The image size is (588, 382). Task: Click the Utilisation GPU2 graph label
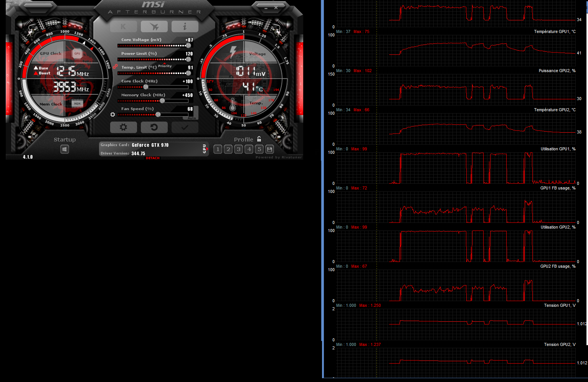coord(558,227)
